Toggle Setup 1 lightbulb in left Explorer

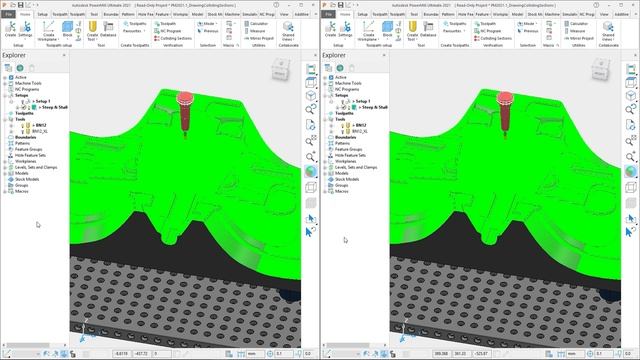point(23,101)
